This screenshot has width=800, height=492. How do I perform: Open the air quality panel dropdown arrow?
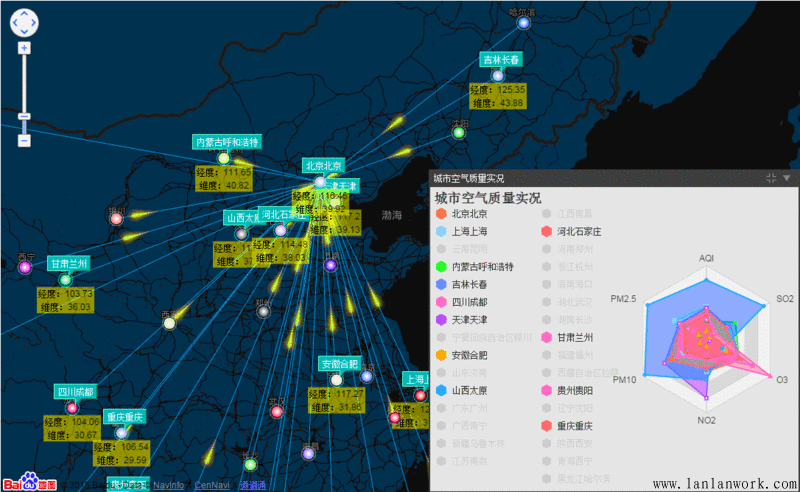pyautogui.click(x=787, y=177)
